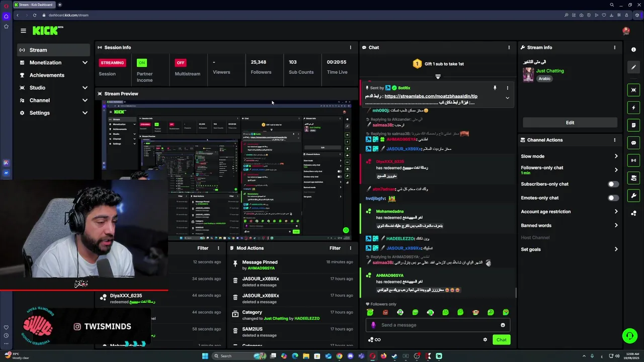The width and height of the screenshot is (644, 362).
Task: Click the purple microphone icon in message box
Action: click(373, 325)
